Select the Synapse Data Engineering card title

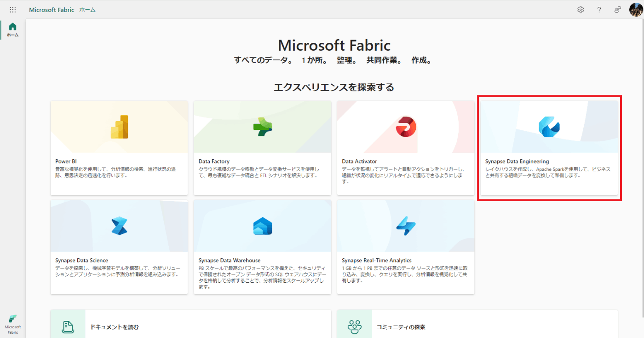517,162
